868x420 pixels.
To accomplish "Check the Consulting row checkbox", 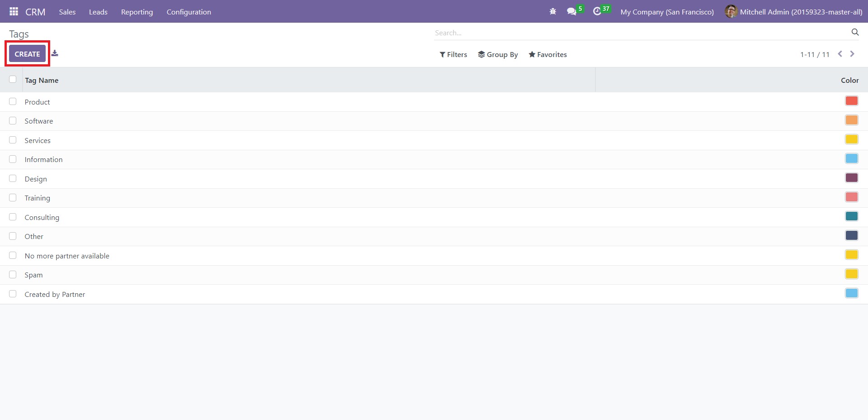I will point(13,217).
